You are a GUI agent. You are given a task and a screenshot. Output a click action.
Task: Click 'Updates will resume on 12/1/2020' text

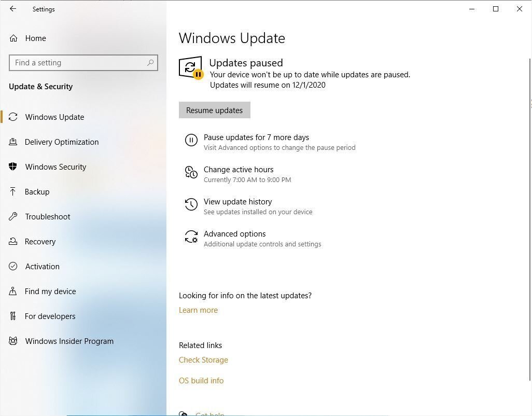point(268,85)
